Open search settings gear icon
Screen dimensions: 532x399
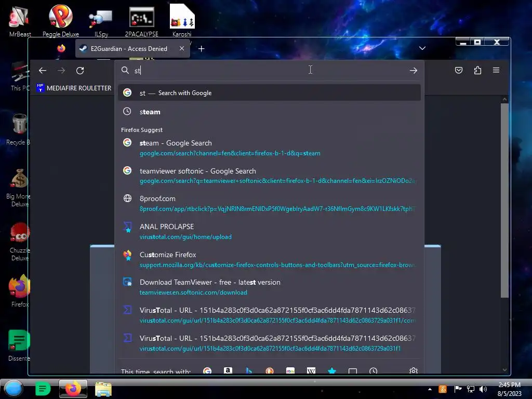pyautogui.click(x=413, y=370)
